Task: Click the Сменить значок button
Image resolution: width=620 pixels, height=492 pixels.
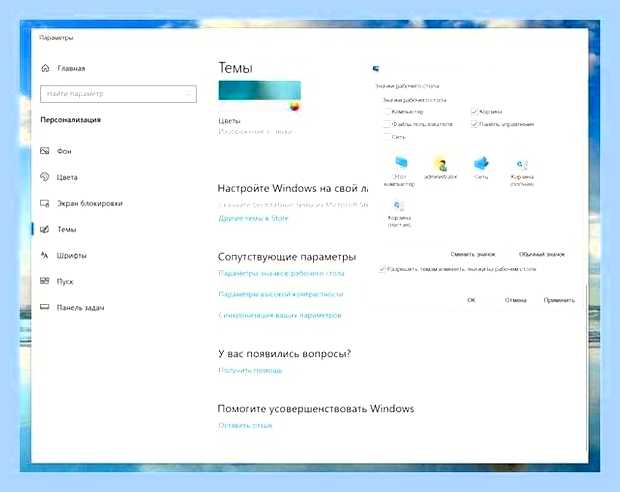Action: [x=473, y=254]
